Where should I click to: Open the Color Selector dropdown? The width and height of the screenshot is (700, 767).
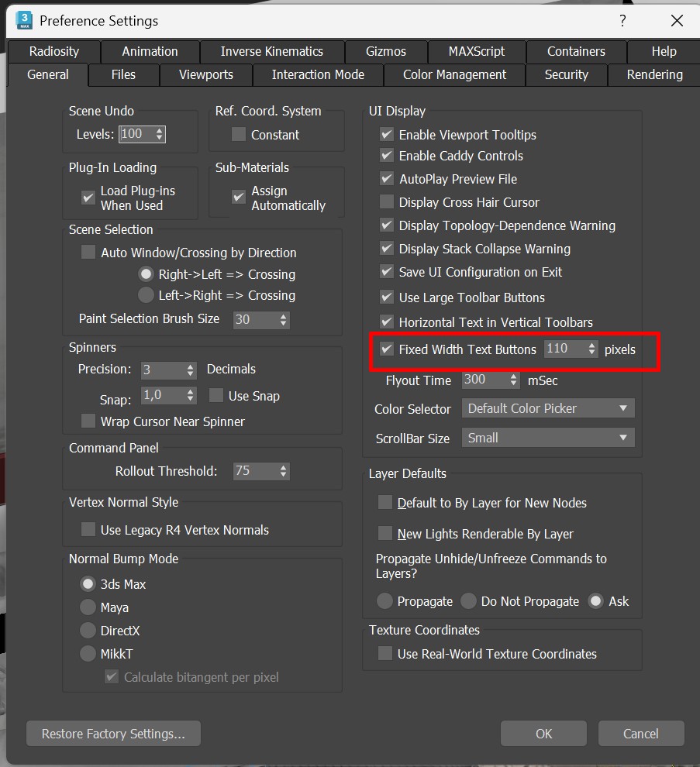[x=548, y=408]
